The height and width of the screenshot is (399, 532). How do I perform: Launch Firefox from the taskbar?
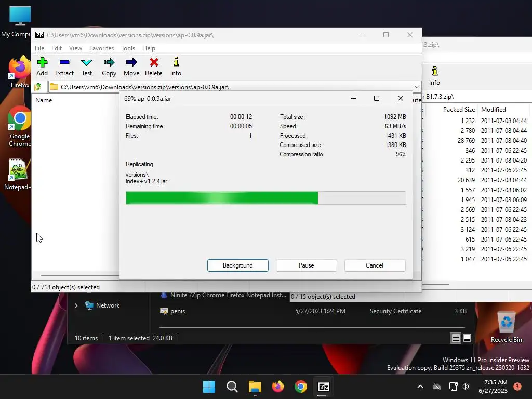[x=278, y=387]
